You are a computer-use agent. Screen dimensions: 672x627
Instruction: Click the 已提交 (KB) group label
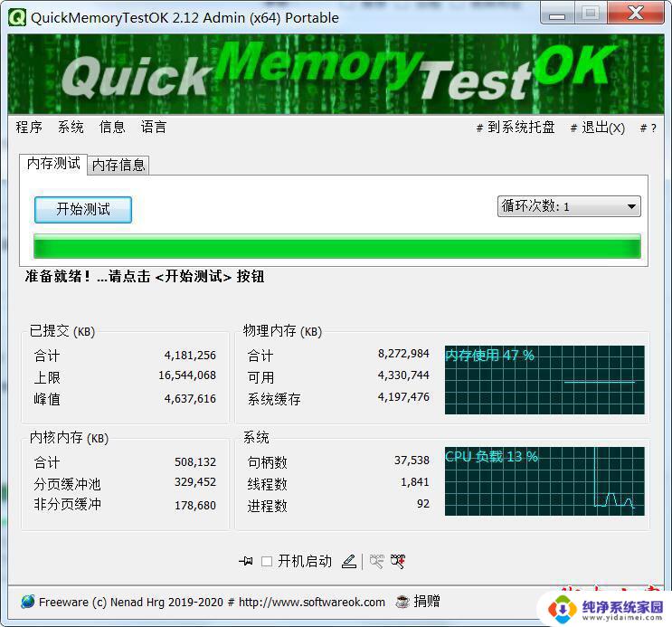pyautogui.click(x=62, y=330)
